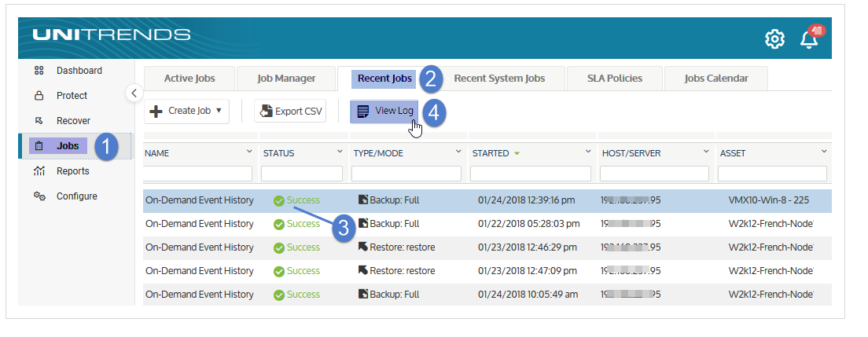The height and width of the screenshot is (337, 868).
Task: Open Recover in the sidebar
Action: 73,121
